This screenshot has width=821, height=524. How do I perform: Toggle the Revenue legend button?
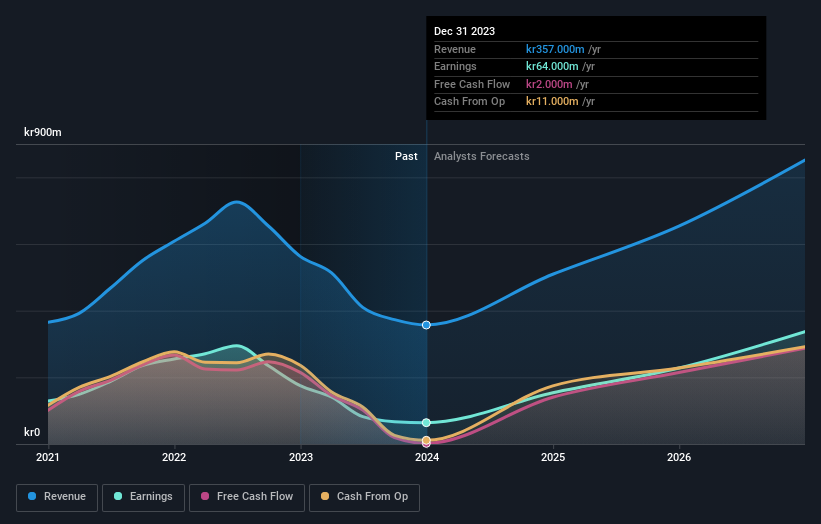click(57, 497)
